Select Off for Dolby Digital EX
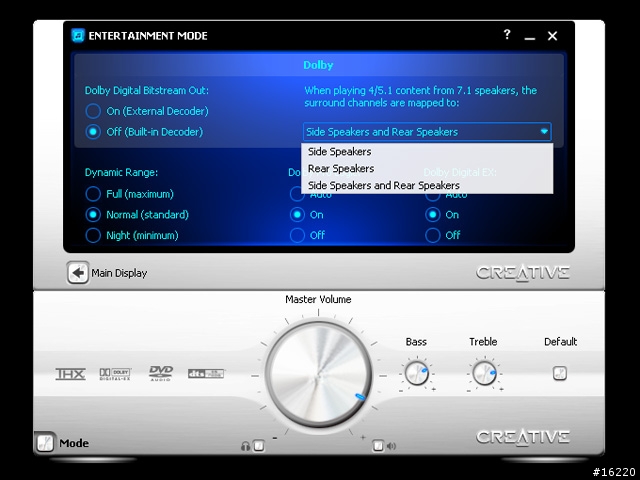 click(x=433, y=236)
